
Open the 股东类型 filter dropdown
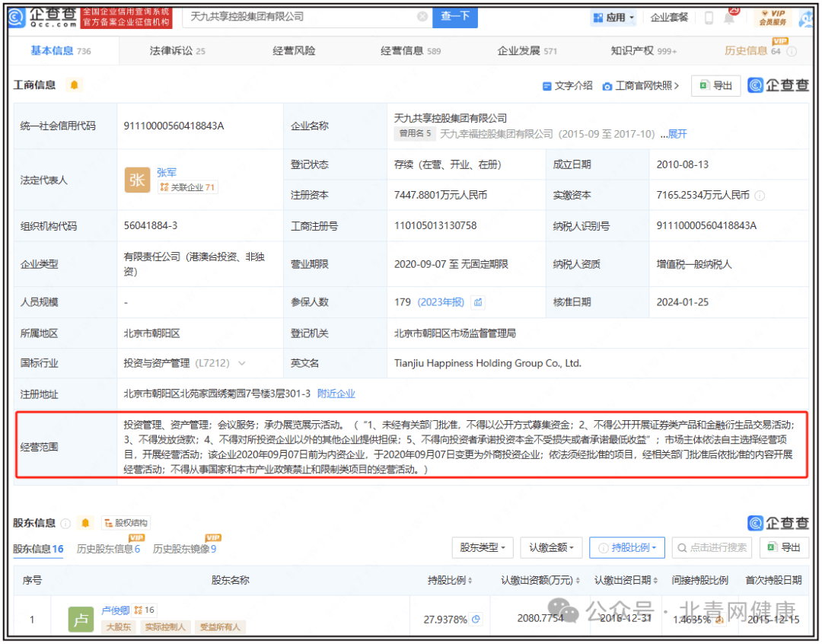[x=483, y=548]
